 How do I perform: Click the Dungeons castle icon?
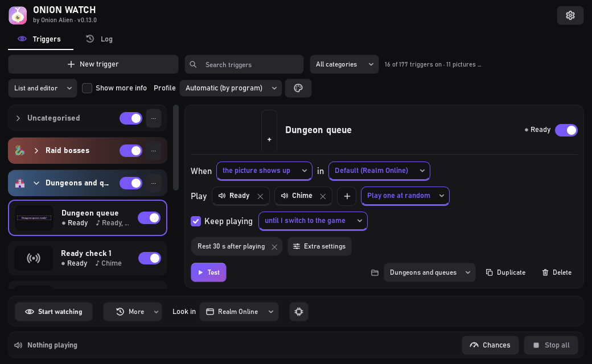tap(19, 183)
